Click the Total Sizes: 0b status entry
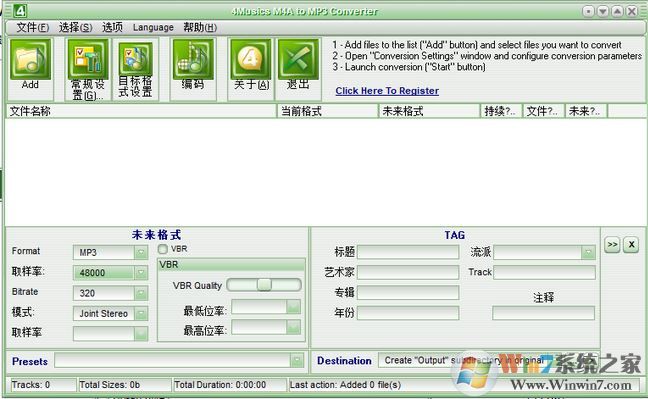Image resolution: width=648 pixels, height=399 pixels. click(x=124, y=385)
